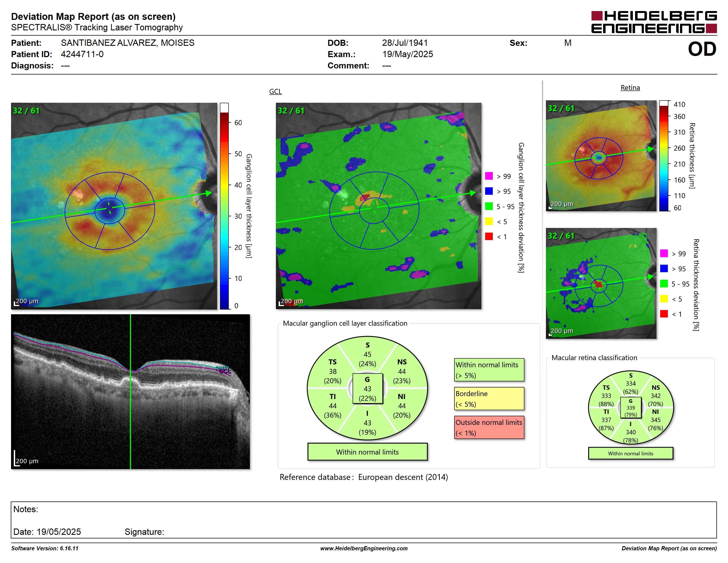This screenshot has height=563, width=728.
Task: Select Retina sector NI value 345
Action: [655, 420]
